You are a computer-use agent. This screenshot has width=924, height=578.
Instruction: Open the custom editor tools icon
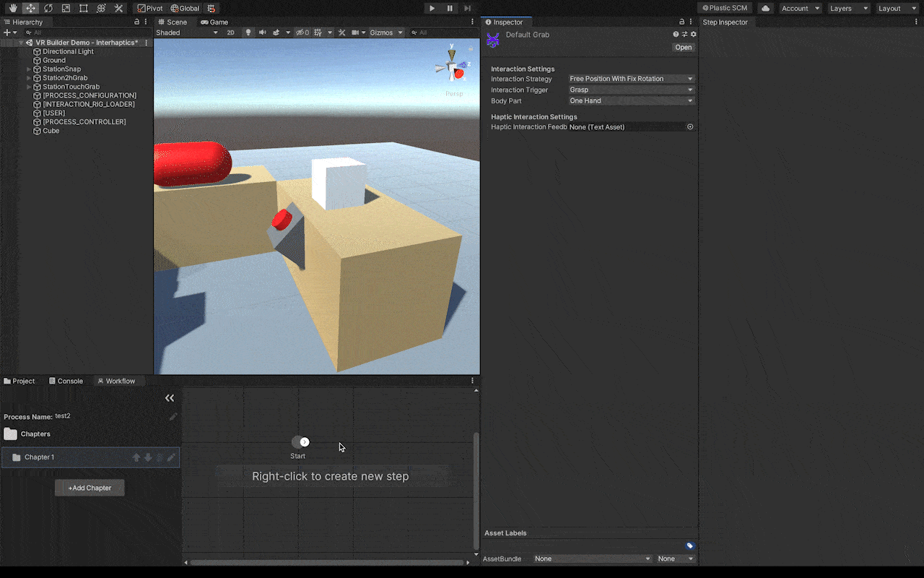[119, 8]
